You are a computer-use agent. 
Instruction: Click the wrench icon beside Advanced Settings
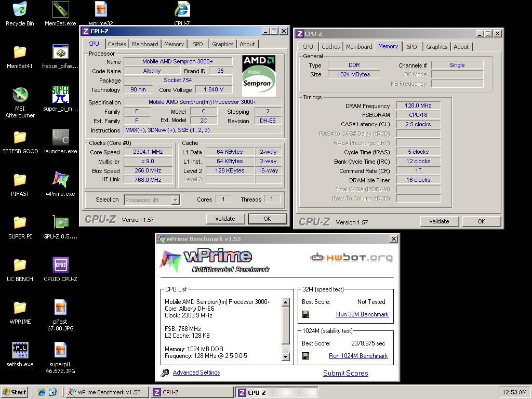[165, 373]
